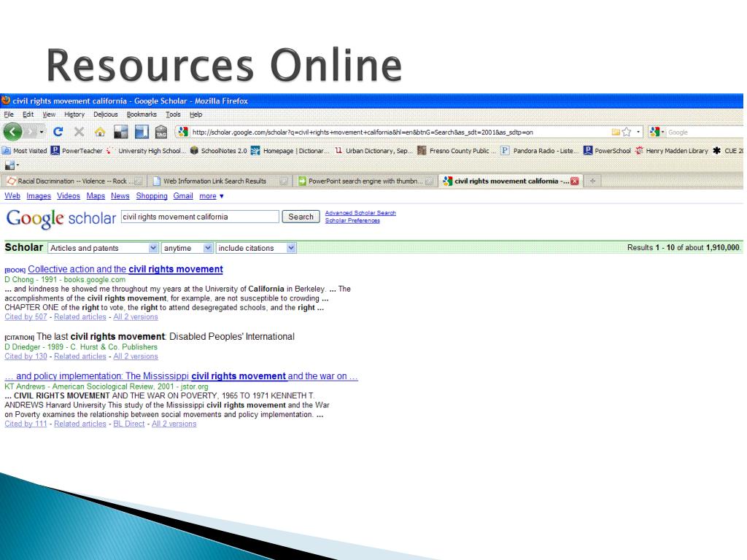Open the View menu
This screenshot has height=560, width=747.
(49, 114)
